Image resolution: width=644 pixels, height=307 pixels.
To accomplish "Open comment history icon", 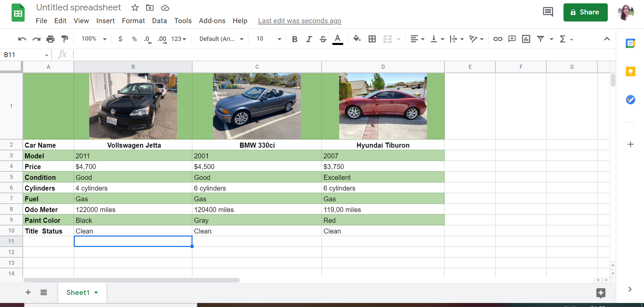I will 548,12.
